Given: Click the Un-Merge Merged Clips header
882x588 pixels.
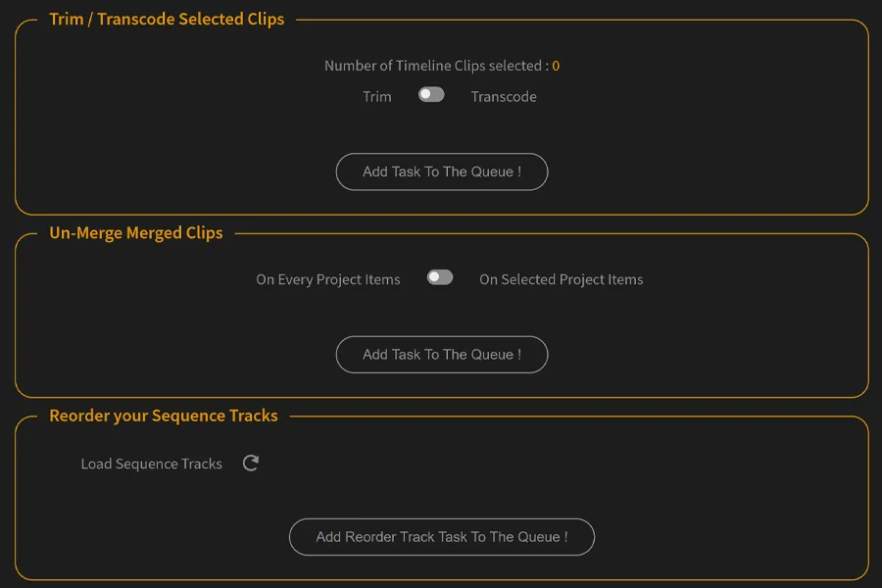Looking at the screenshot, I should click(136, 232).
